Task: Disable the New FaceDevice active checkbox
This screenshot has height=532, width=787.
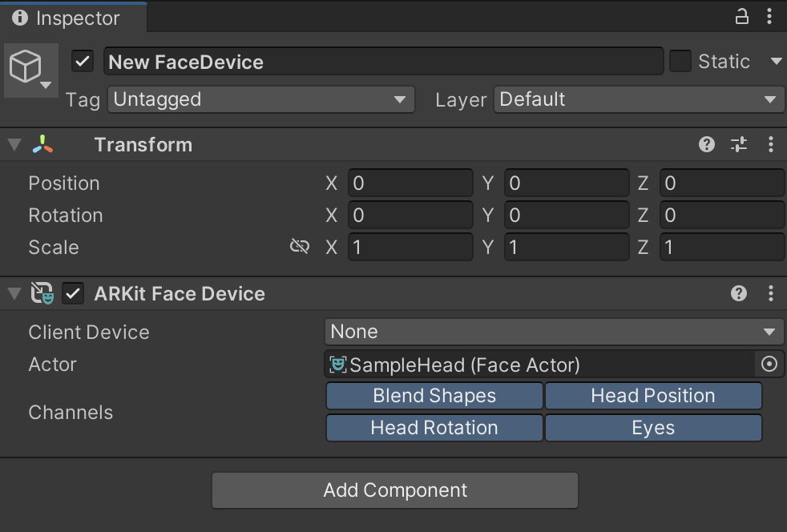Action: (83, 62)
